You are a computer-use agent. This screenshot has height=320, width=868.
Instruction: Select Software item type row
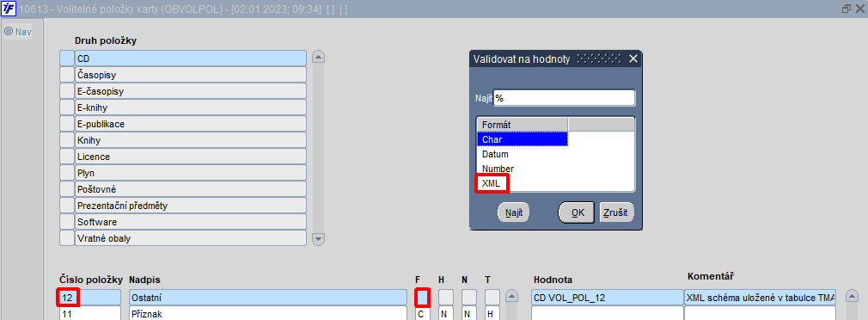[x=191, y=221]
